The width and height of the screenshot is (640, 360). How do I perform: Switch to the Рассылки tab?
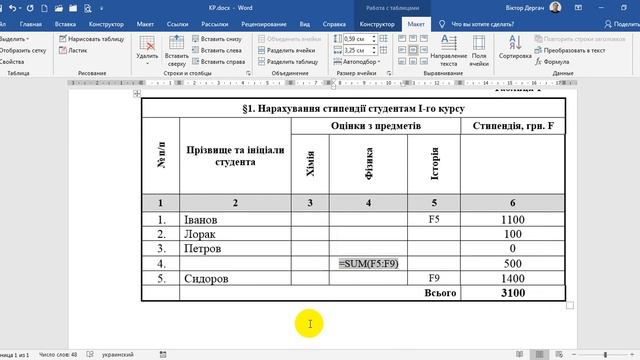pos(215,24)
